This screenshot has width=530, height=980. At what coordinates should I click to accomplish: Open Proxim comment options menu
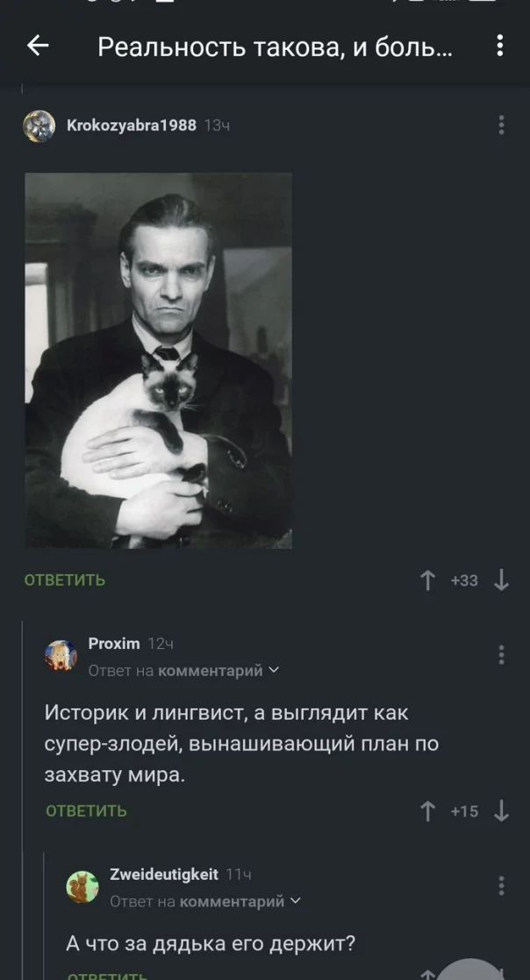[501, 655]
